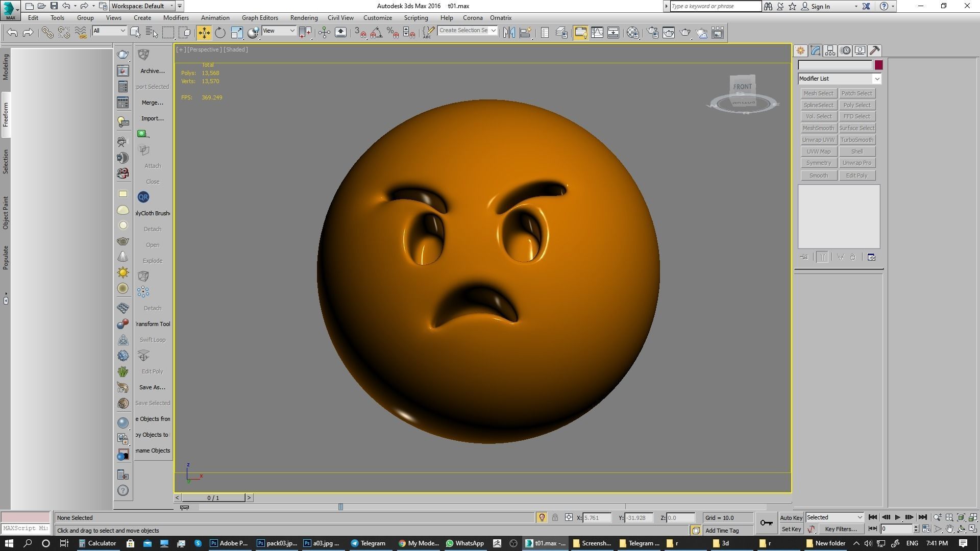Open Rendered Frame Window
Screen dimensions: 980x551
coord(669,33)
